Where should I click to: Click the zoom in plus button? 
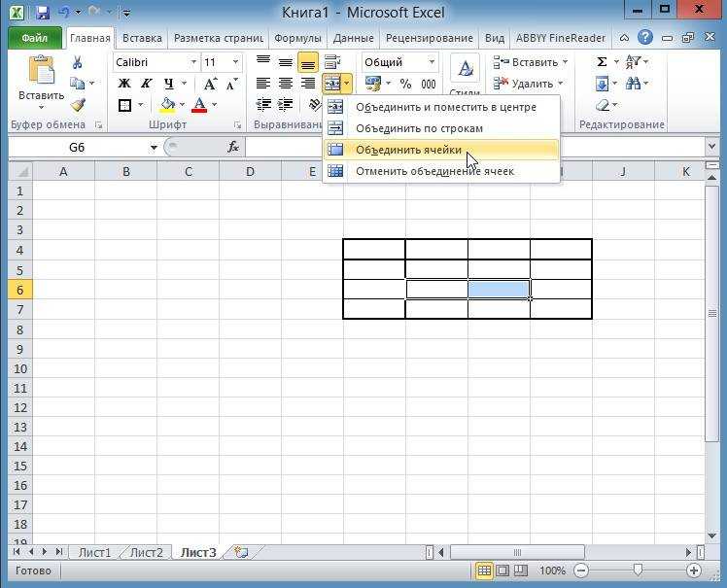click(x=694, y=571)
